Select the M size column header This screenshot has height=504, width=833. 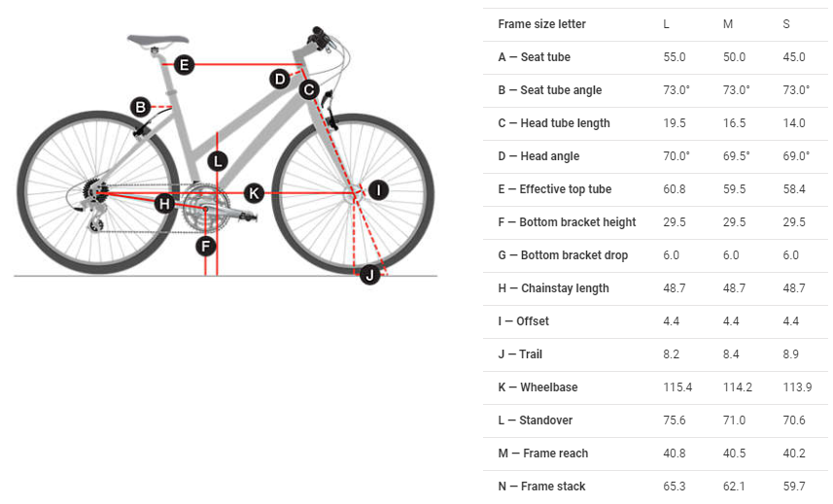coord(728,24)
